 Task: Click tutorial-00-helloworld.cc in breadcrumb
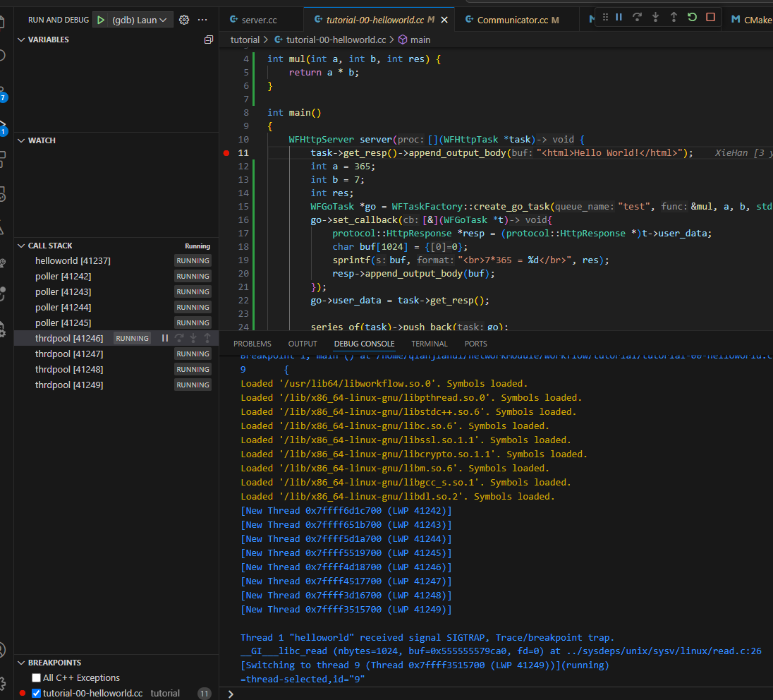pos(330,40)
